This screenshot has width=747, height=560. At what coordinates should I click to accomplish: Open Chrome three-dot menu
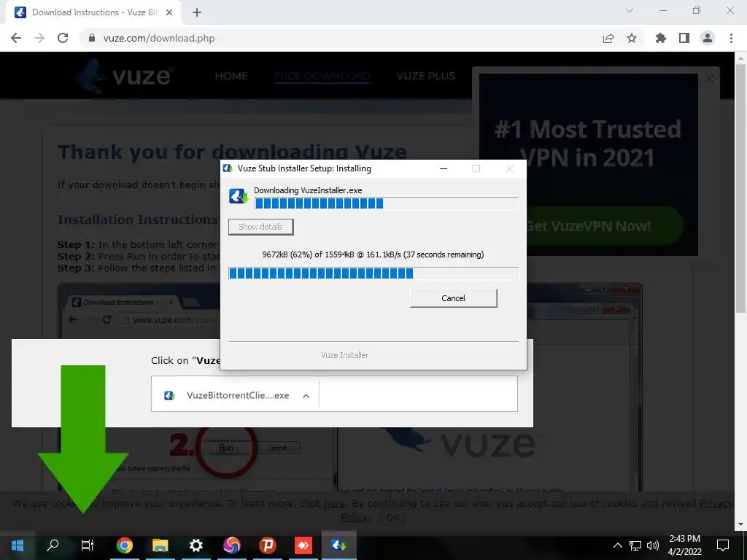(731, 38)
